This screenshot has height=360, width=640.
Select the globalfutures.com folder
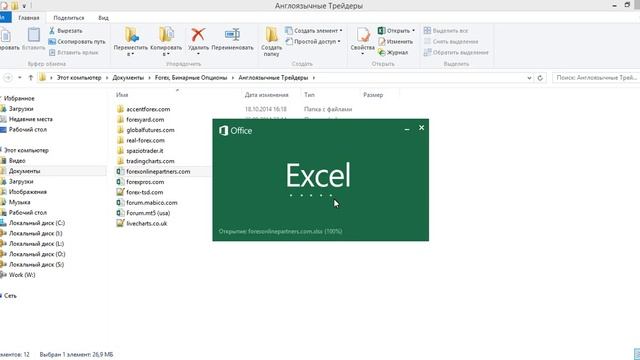tap(150, 130)
